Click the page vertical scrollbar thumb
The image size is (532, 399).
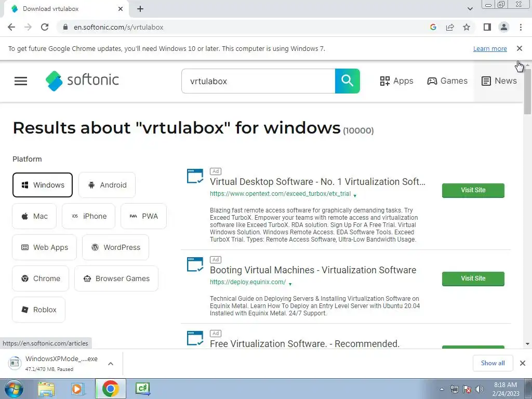tap(527, 90)
